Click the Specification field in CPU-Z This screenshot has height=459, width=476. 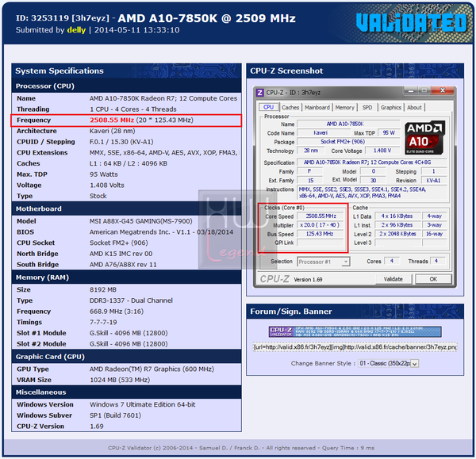[371, 163]
